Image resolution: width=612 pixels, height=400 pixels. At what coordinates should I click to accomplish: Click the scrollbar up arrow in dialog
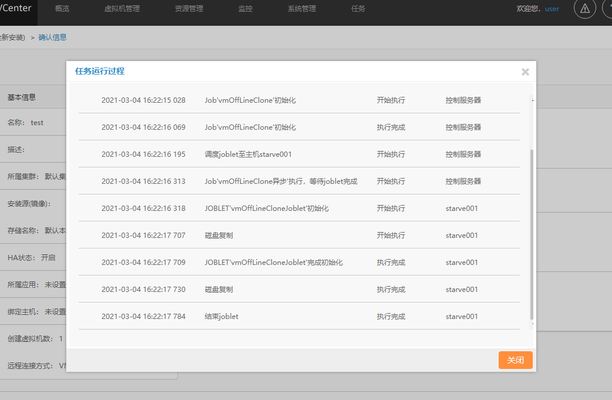(x=532, y=100)
